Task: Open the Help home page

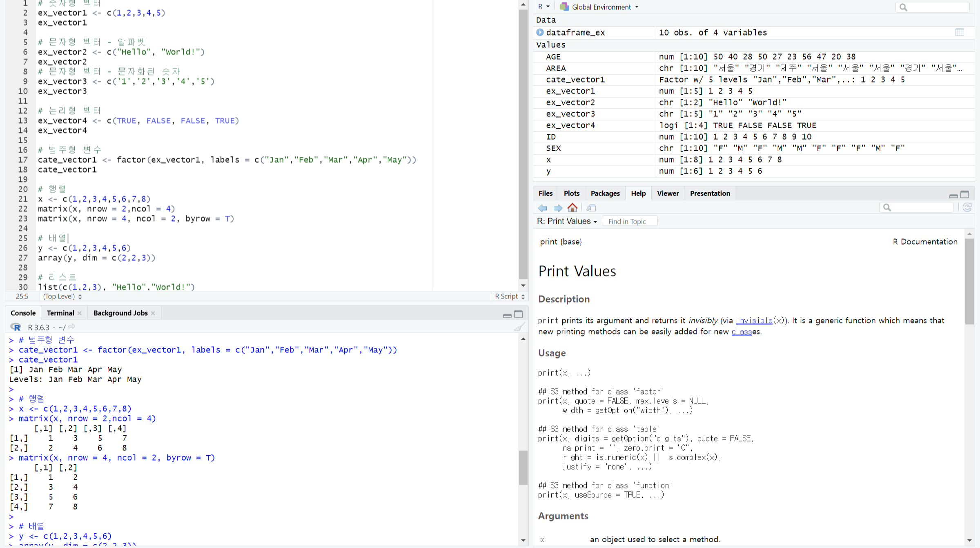Action: point(572,208)
